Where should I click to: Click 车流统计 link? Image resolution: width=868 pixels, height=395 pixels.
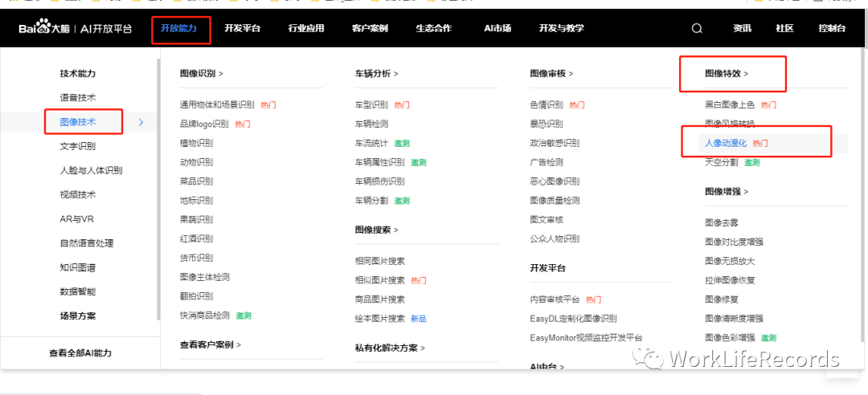[371, 143]
